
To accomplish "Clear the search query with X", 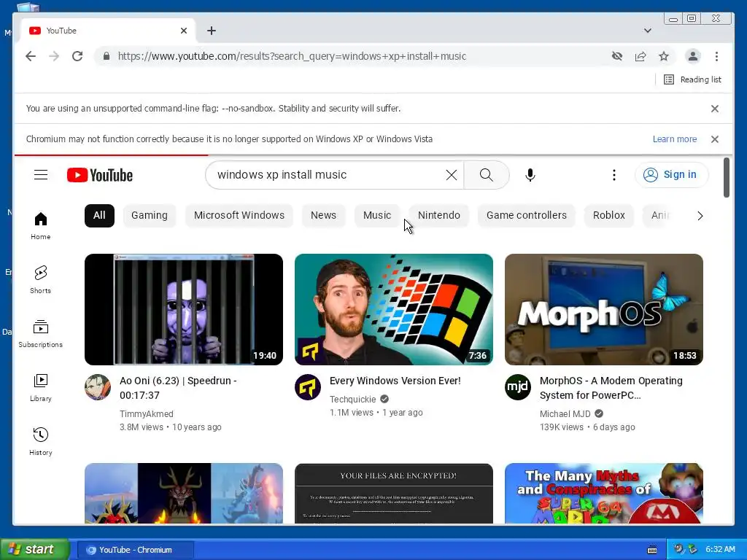I will point(451,175).
